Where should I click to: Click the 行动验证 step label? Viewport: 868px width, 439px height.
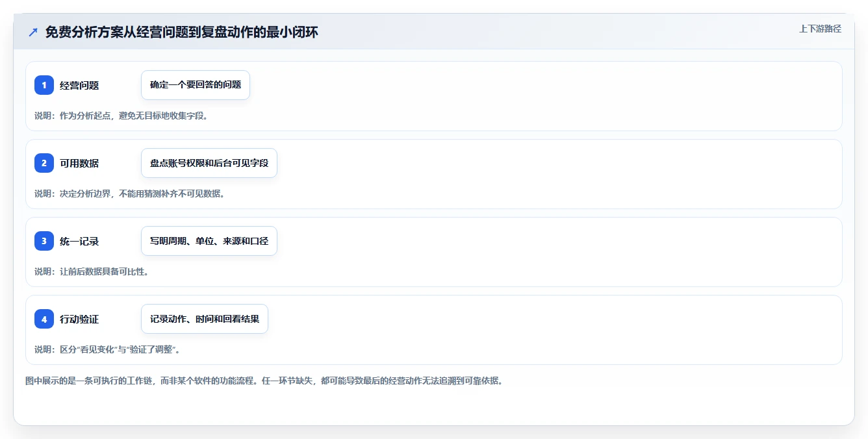[x=79, y=319]
